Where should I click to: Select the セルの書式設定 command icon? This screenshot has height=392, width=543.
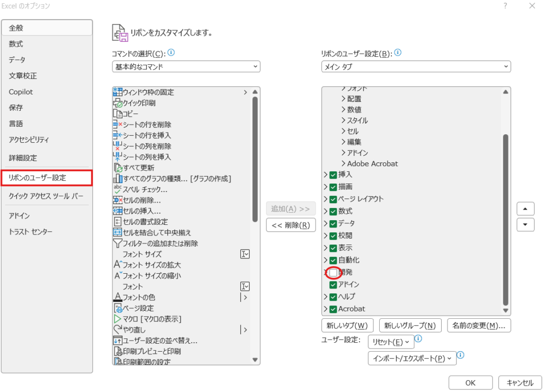point(118,222)
